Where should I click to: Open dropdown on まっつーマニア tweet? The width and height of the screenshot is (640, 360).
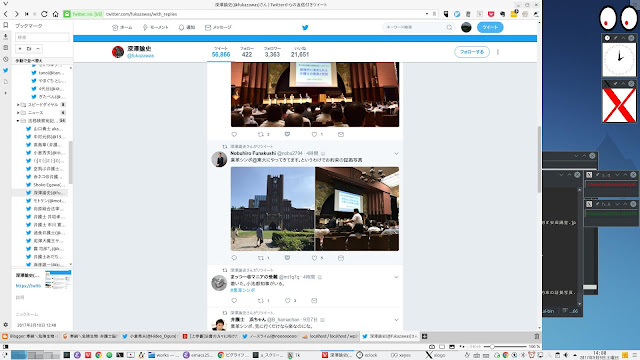click(x=396, y=277)
